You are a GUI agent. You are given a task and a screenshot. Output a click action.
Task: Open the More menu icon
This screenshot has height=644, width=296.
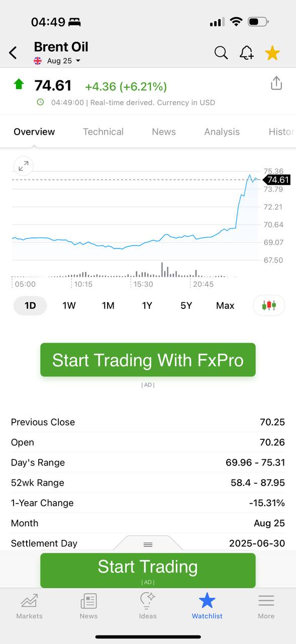point(266,606)
